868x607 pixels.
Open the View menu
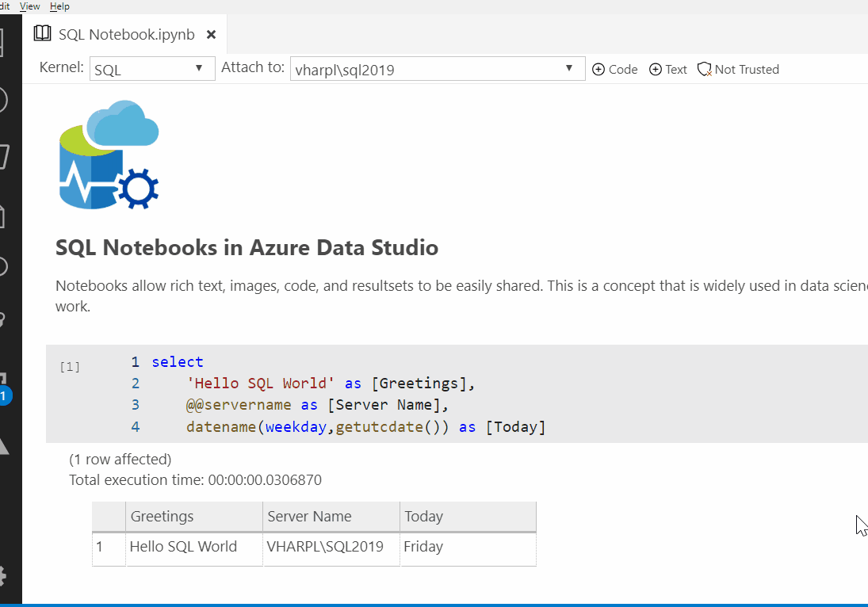[29, 6]
